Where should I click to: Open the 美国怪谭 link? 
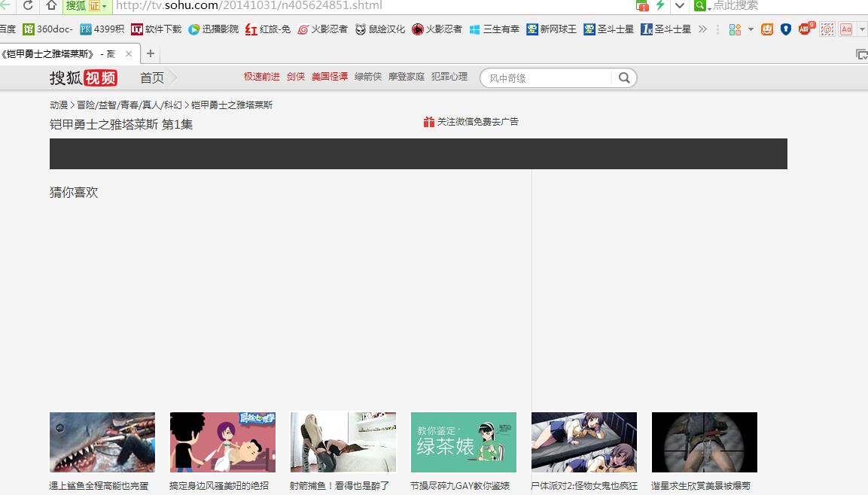click(330, 76)
